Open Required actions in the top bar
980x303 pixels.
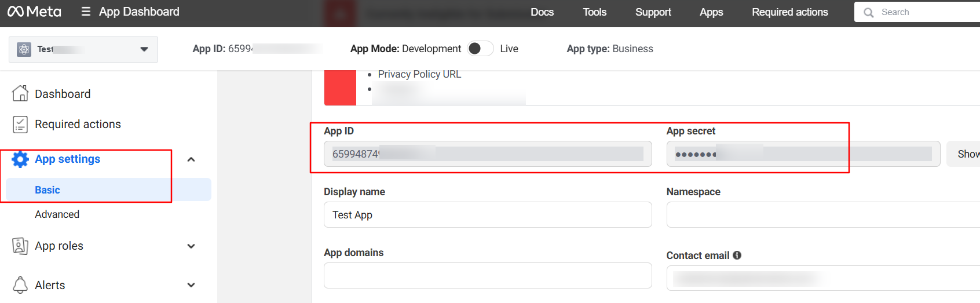pyautogui.click(x=789, y=12)
